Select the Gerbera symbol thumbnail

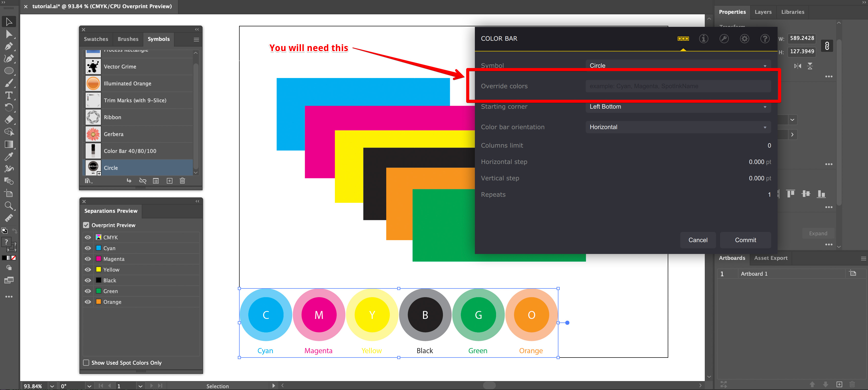click(93, 134)
